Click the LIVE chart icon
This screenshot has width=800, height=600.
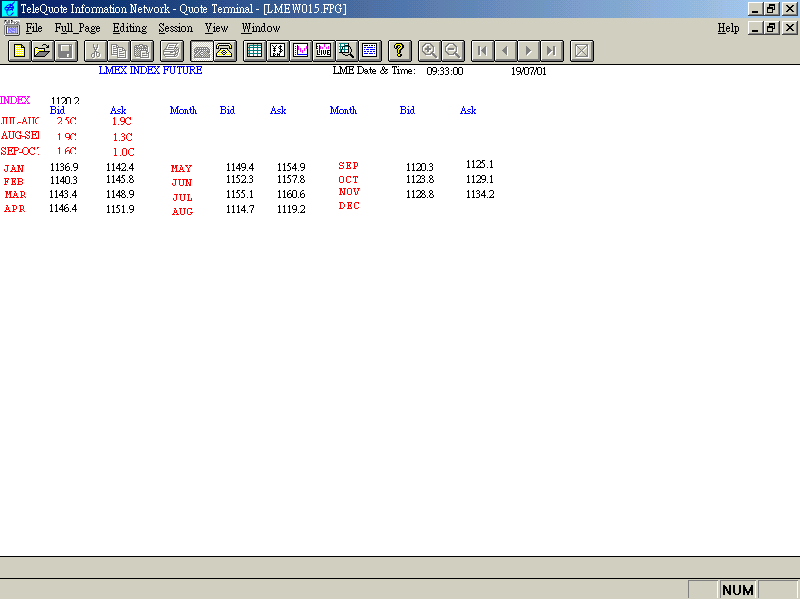[x=323, y=51]
